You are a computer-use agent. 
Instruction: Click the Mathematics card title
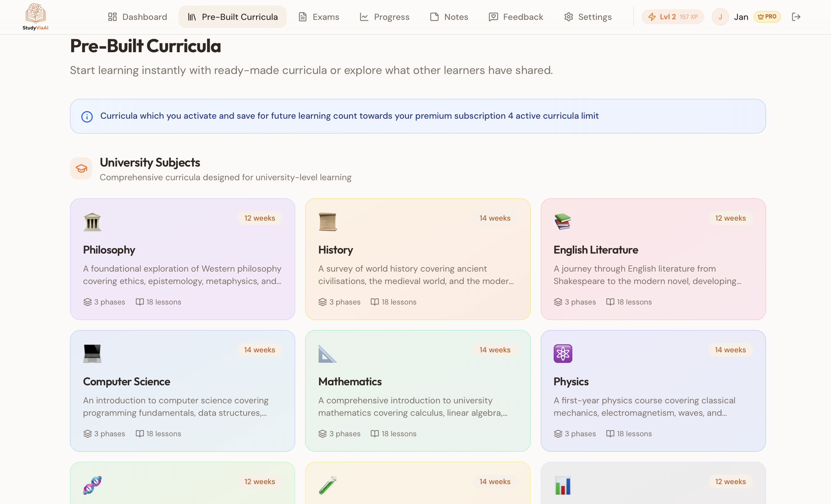pos(350,382)
